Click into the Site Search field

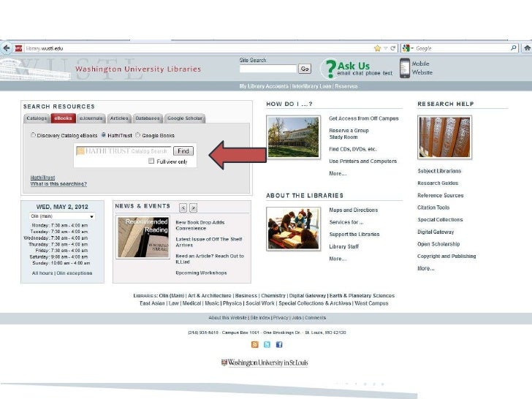[x=268, y=69]
